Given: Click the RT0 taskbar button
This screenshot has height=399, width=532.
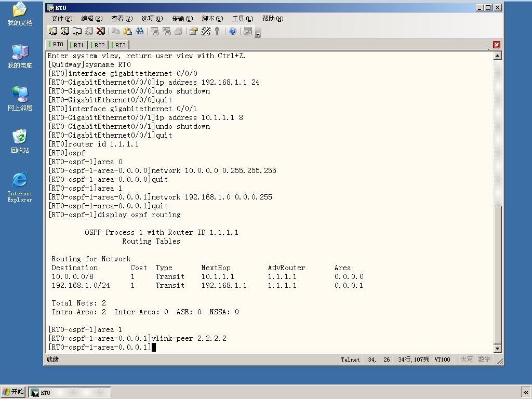Looking at the screenshot, I should (70, 393).
